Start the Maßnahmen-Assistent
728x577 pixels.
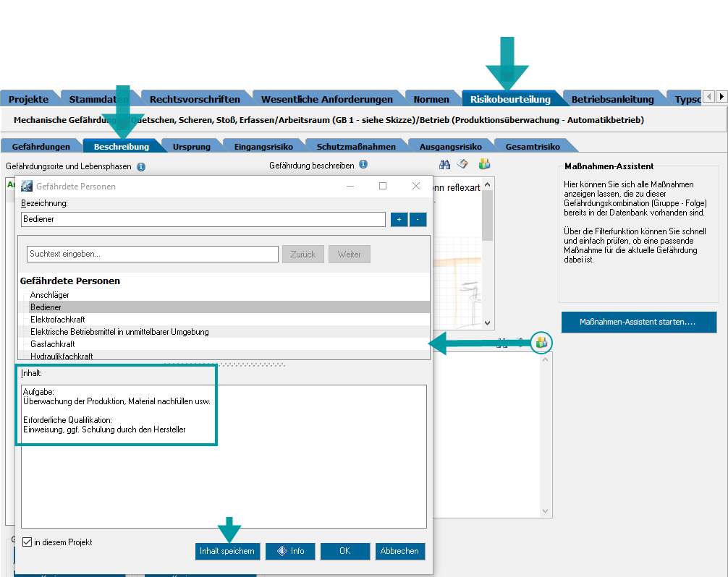tap(638, 322)
